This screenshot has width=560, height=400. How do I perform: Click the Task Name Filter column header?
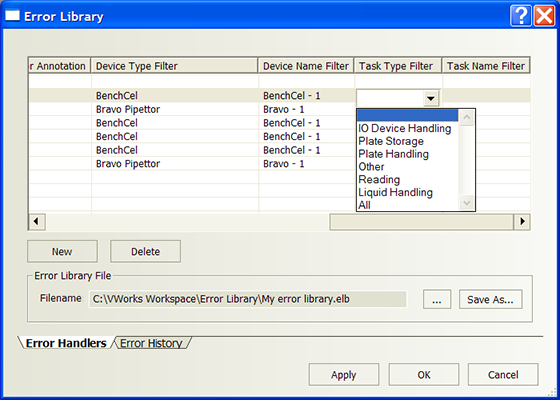[x=486, y=66]
